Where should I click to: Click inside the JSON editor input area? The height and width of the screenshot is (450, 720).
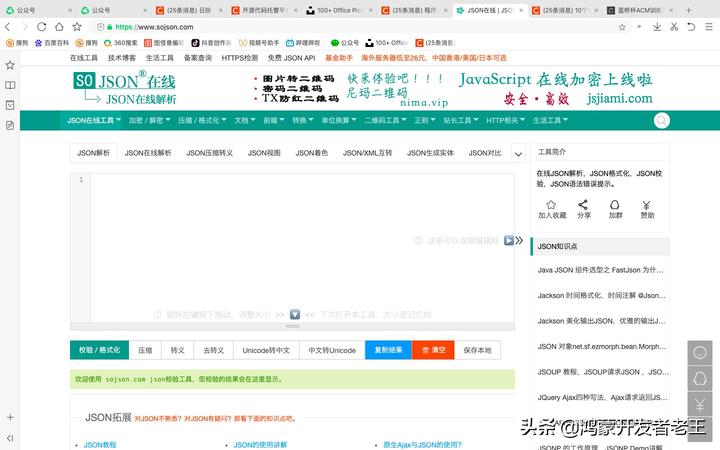point(302,248)
